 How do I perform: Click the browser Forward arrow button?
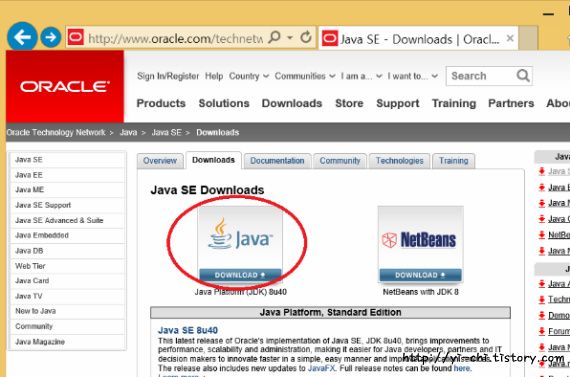[51, 37]
